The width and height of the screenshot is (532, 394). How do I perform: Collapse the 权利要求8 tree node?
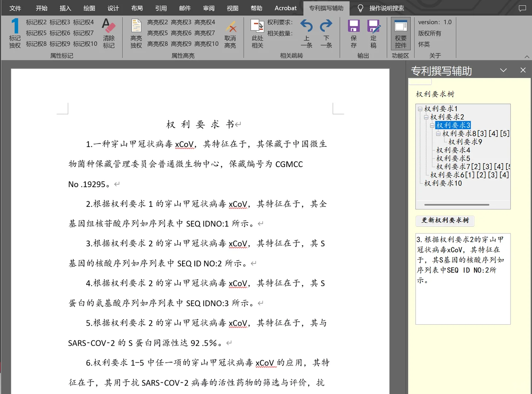438,134
